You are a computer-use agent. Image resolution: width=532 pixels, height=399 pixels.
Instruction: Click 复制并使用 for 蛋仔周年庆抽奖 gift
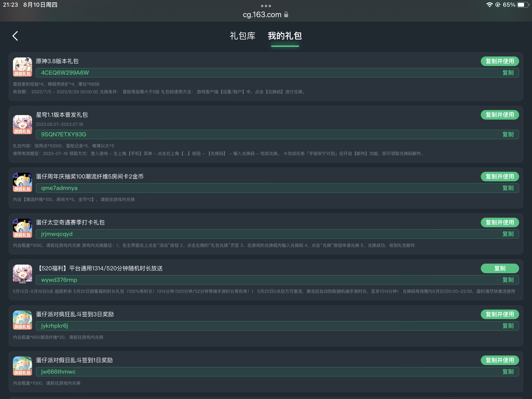(499, 177)
